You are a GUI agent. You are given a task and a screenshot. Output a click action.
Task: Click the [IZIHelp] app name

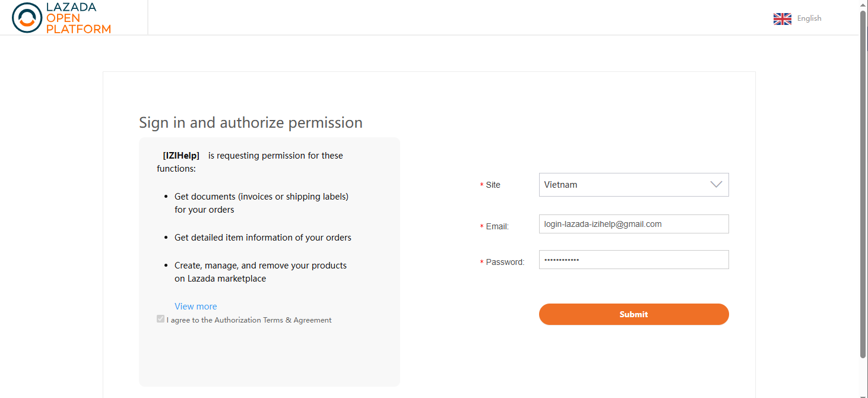pos(181,156)
